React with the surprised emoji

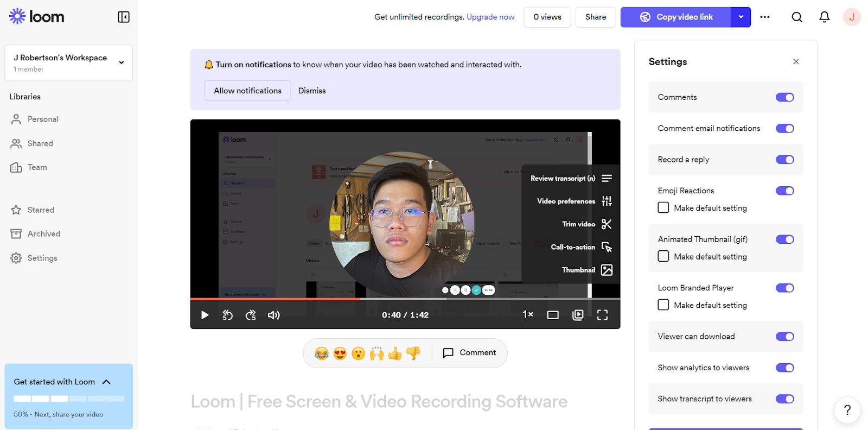tap(358, 353)
